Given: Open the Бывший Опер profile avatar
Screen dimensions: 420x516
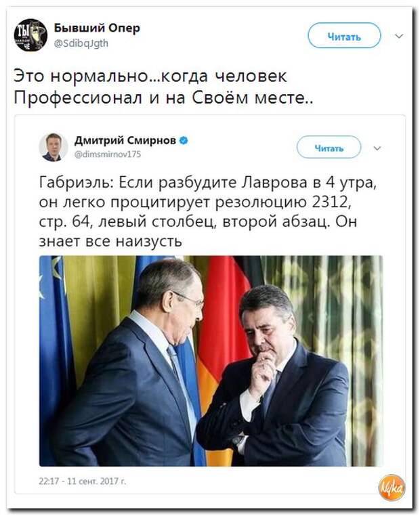Looking at the screenshot, I should coord(30,35).
